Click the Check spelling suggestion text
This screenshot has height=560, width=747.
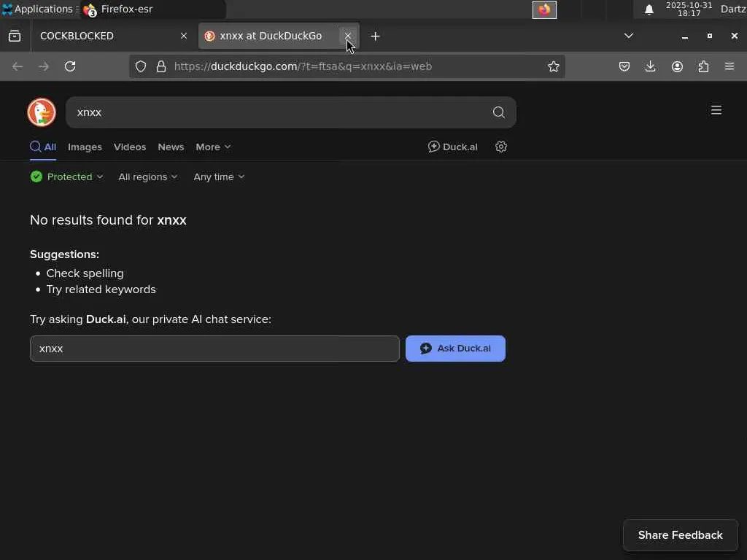coord(85,273)
